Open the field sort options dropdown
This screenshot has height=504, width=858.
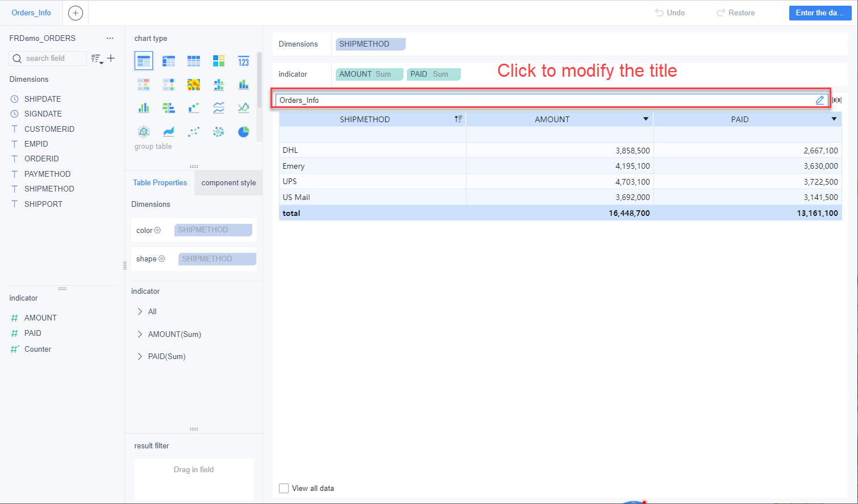[98, 59]
